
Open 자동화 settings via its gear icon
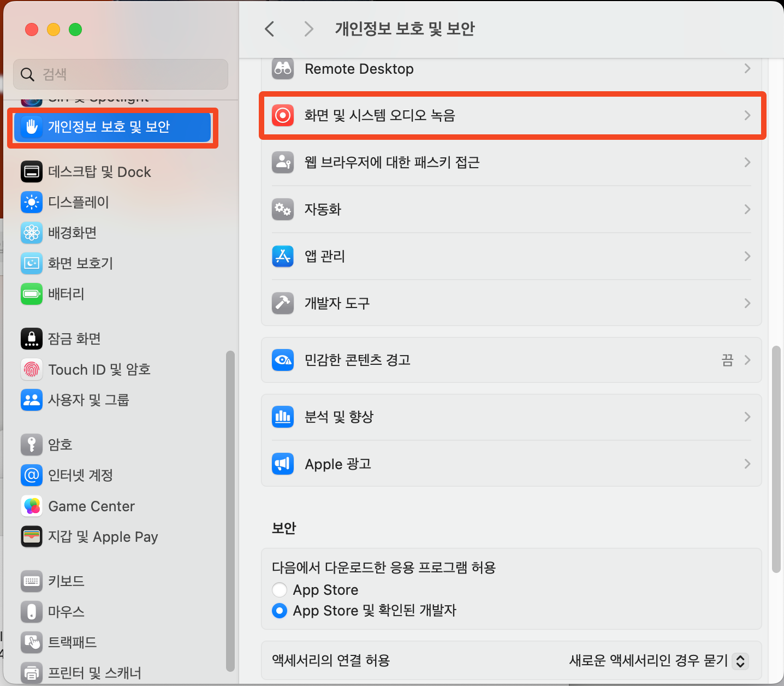[x=283, y=209]
